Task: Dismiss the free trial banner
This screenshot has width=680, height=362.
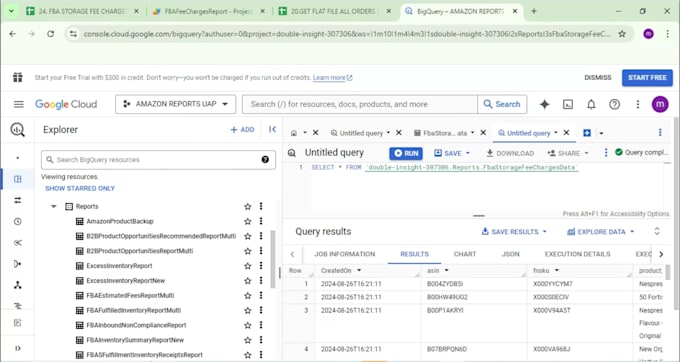Action: [598, 78]
